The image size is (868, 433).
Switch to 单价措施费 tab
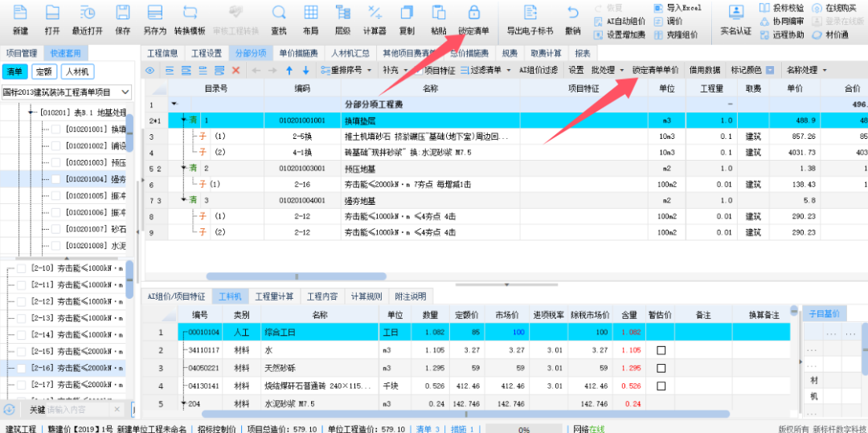coord(299,53)
